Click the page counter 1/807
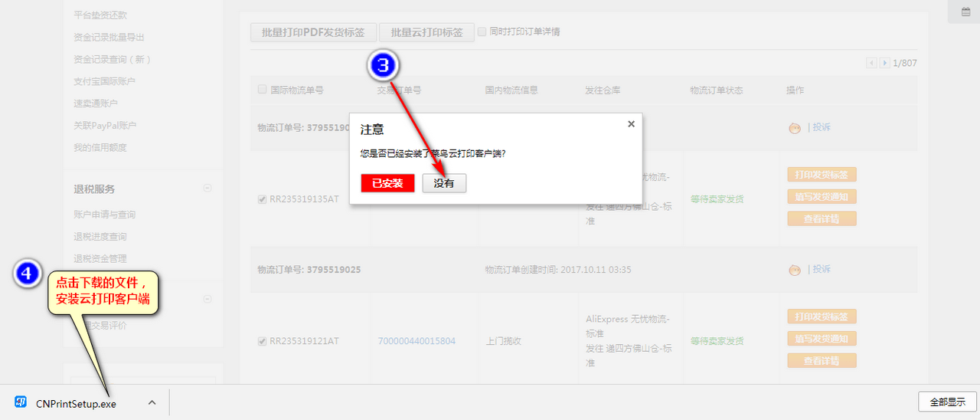This screenshot has height=420, width=980. tap(905, 63)
